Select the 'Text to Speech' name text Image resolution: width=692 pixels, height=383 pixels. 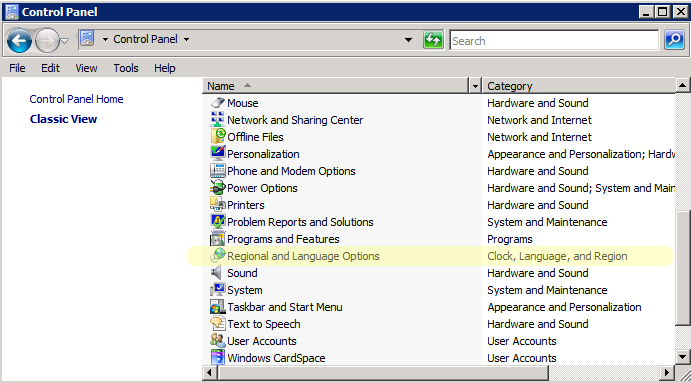[264, 324]
